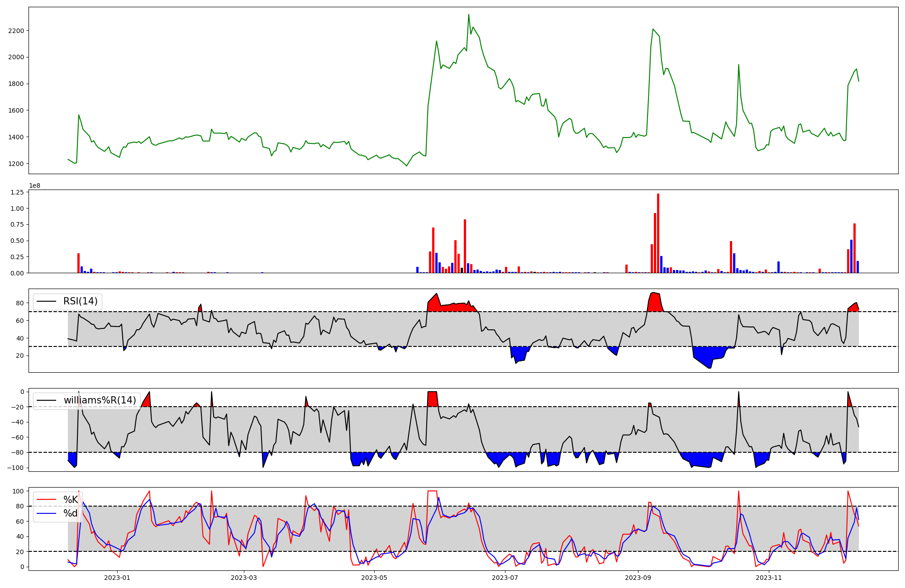The image size is (905, 588).
Task: Click the tallest red volume bar
Action: pos(658,233)
